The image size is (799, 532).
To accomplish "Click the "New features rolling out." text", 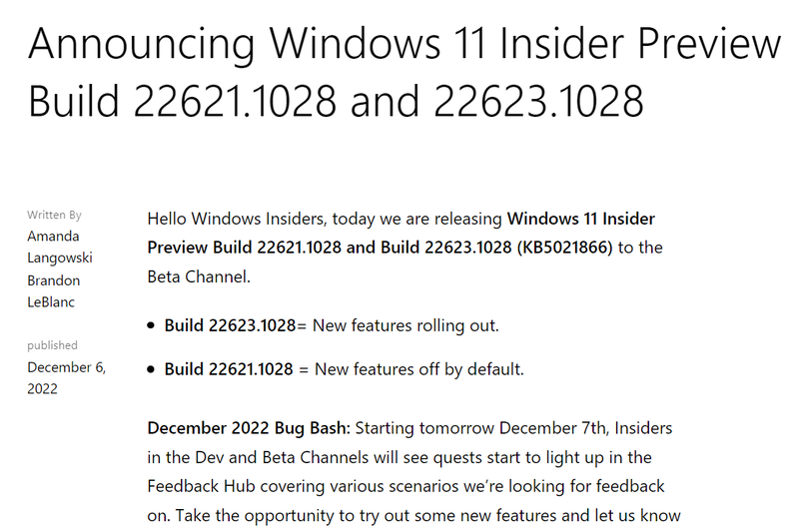I will 405,325.
